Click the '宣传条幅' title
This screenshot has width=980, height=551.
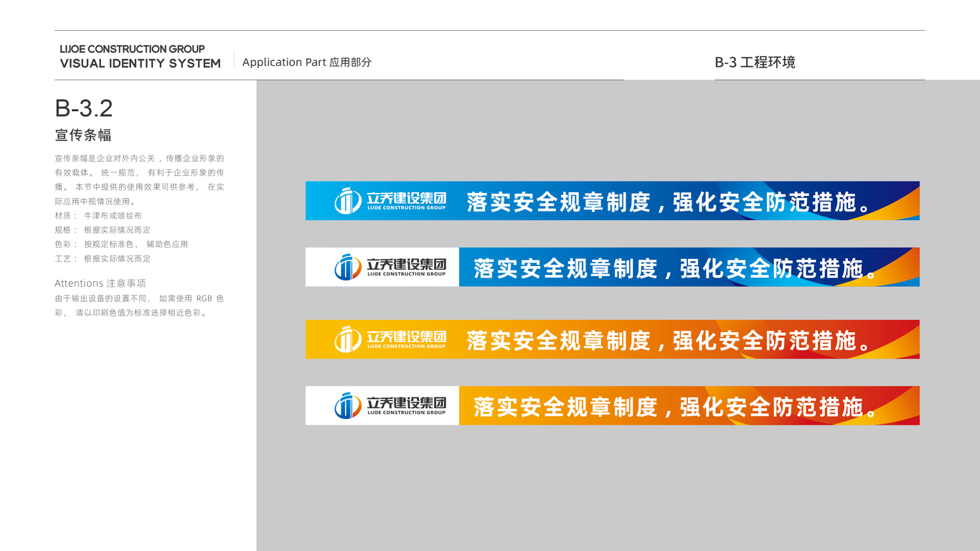(x=83, y=136)
